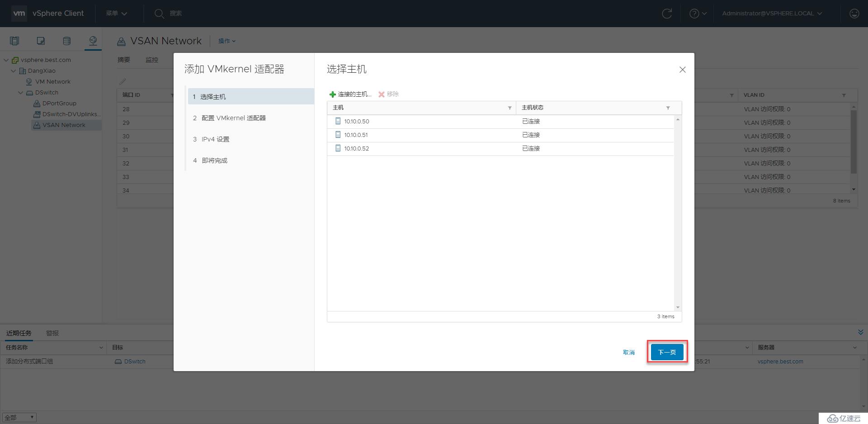Image resolution: width=868 pixels, height=424 pixels.
Task: Open 任务名称 column dropdown arrow
Action: tap(101, 348)
